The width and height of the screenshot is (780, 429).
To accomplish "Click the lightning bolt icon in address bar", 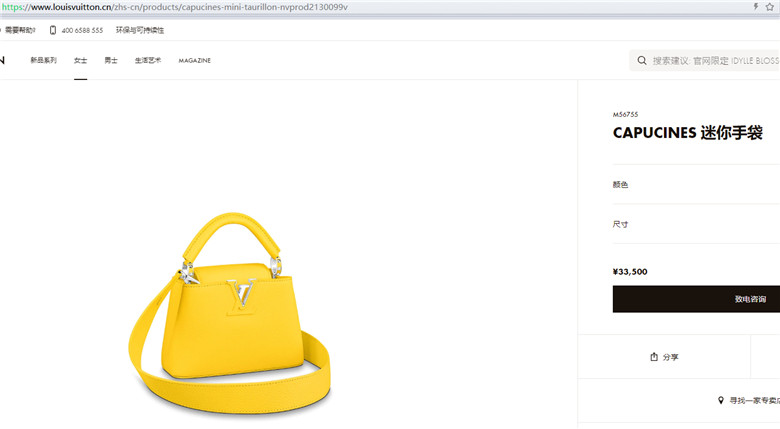I will click(756, 6).
